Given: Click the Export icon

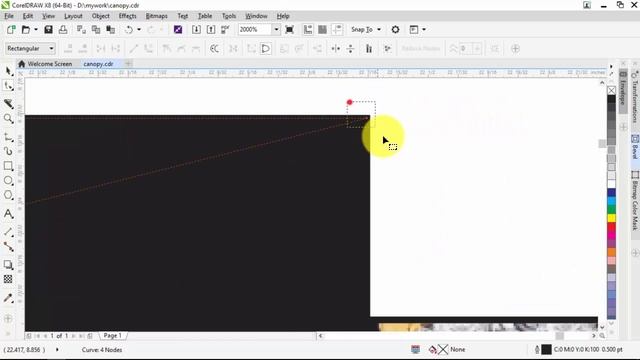Looking at the screenshot, I should [x=211, y=29].
